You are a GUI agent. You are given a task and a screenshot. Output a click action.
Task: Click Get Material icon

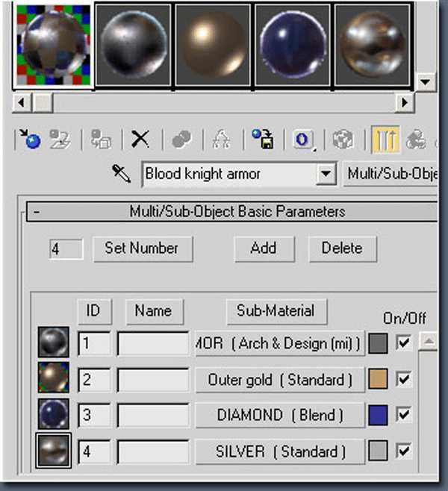coord(30,139)
